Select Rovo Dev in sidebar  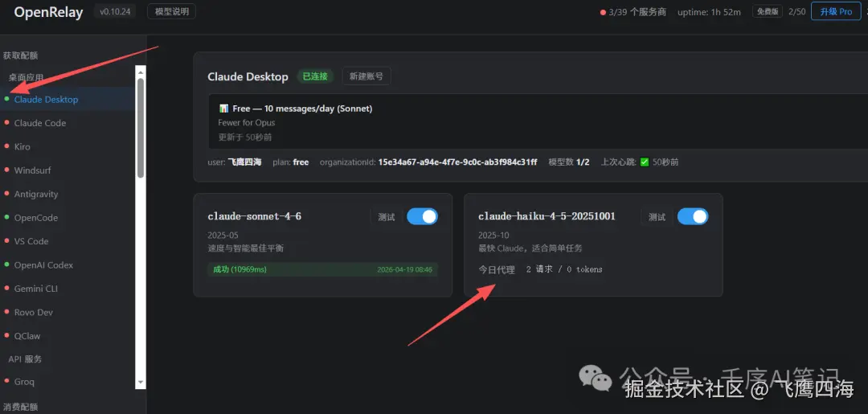coord(34,312)
